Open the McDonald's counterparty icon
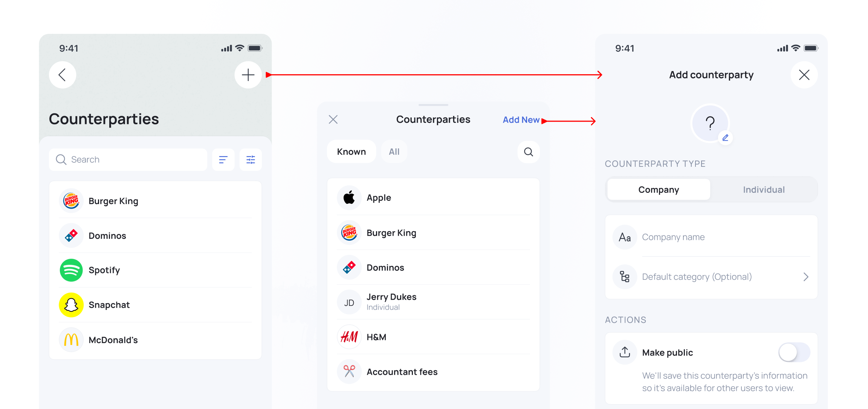This screenshot has height=409, width=868. tap(71, 340)
